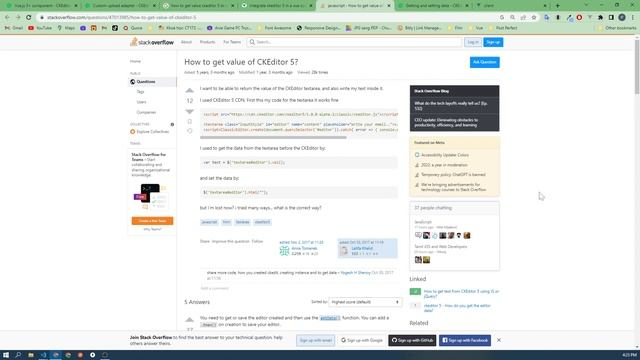Click Sign up with email button

[316, 340]
